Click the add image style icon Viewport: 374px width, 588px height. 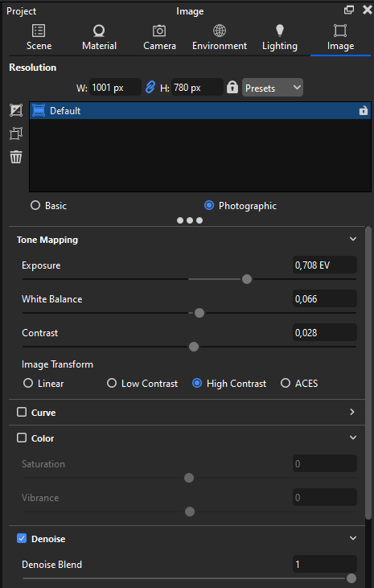(x=16, y=110)
